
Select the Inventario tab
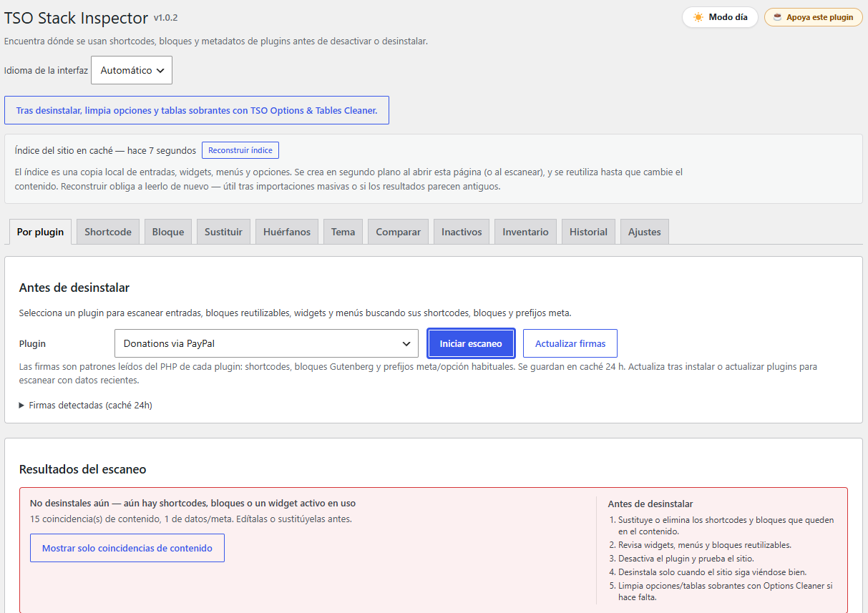click(525, 232)
